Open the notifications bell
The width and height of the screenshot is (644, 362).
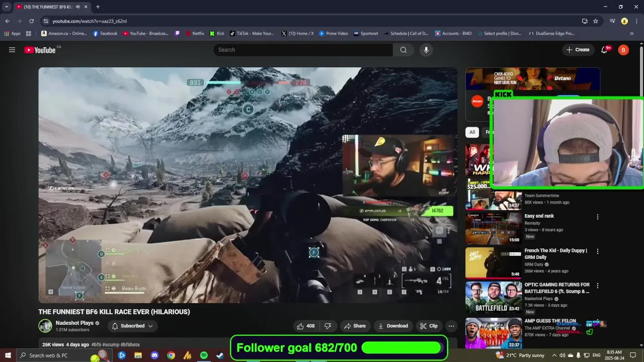click(605, 50)
